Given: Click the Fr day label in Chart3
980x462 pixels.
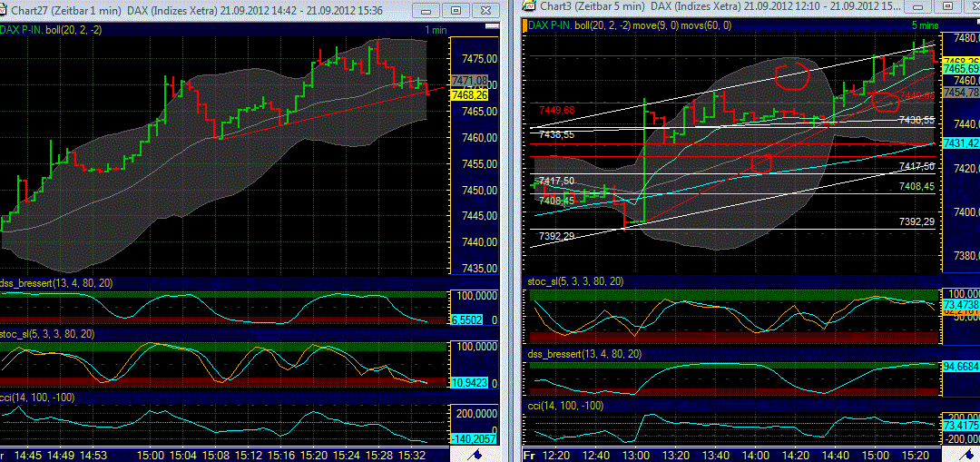Looking at the screenshot, I should 530,455.
